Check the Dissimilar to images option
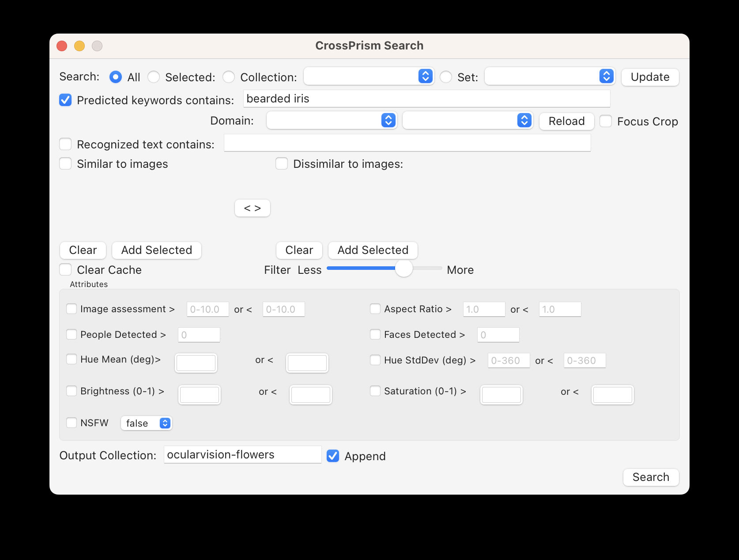739x560 pixels. tap(282, 163)
